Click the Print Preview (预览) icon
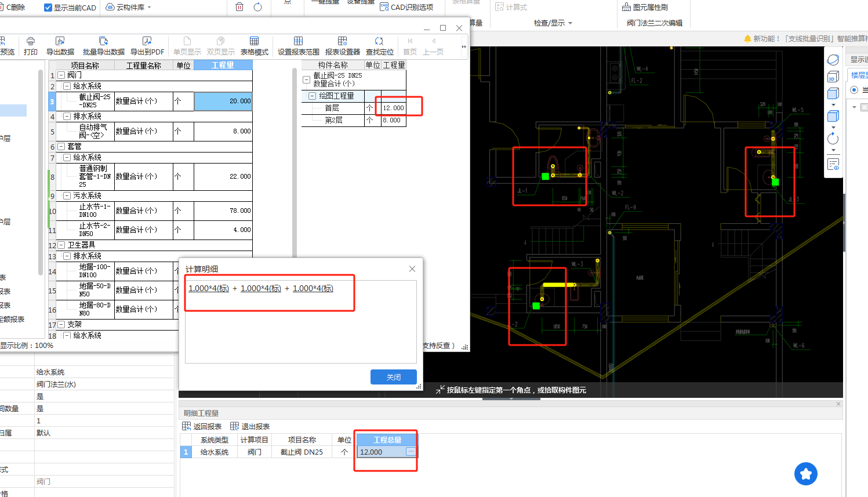Screen dimensions: 868x497 tap(7, 46)
